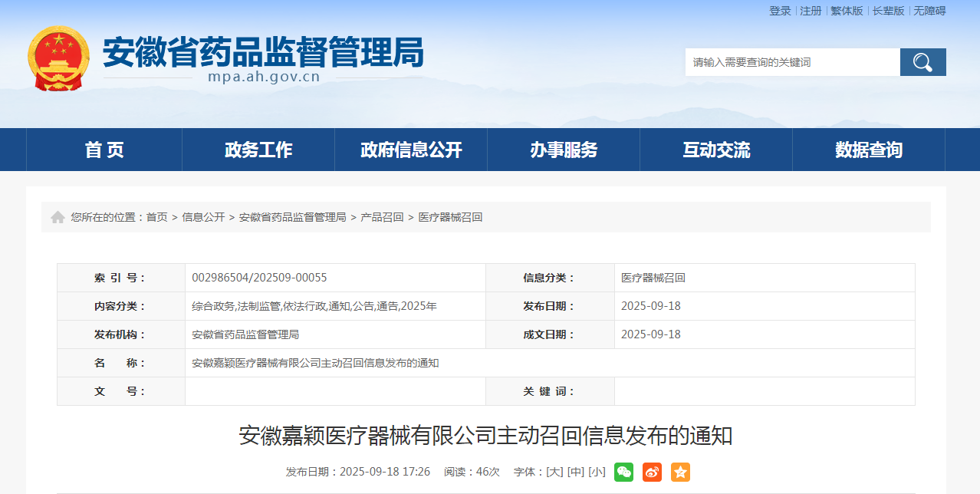
Task: Open the 数据查询 navigation menu
Action: (869, 150)
